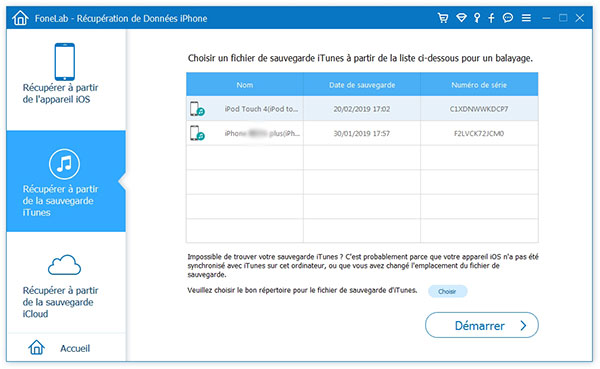Click the device icon in iPod Touch row

pos(197,109)
